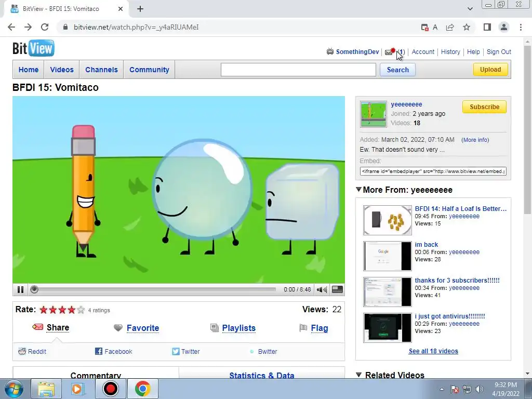Click See all 18 videos
Viewport: 532px width, 399px height.
[433, 351]
